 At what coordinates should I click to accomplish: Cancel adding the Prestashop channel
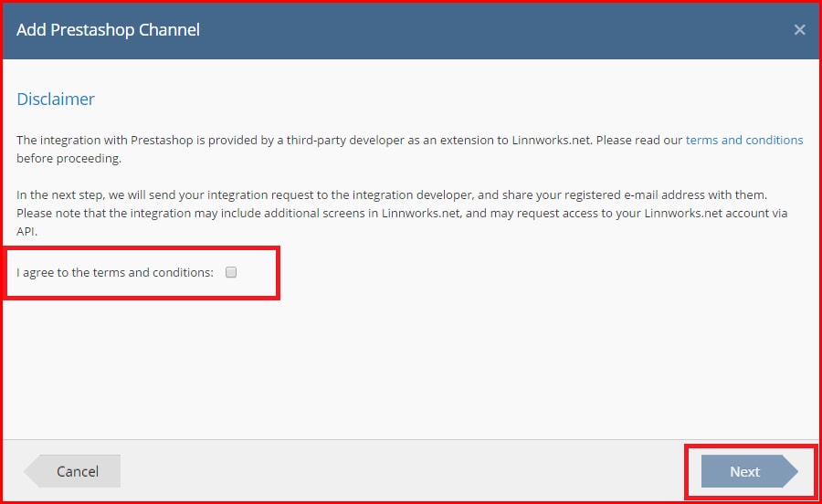(x=72, y=471)
